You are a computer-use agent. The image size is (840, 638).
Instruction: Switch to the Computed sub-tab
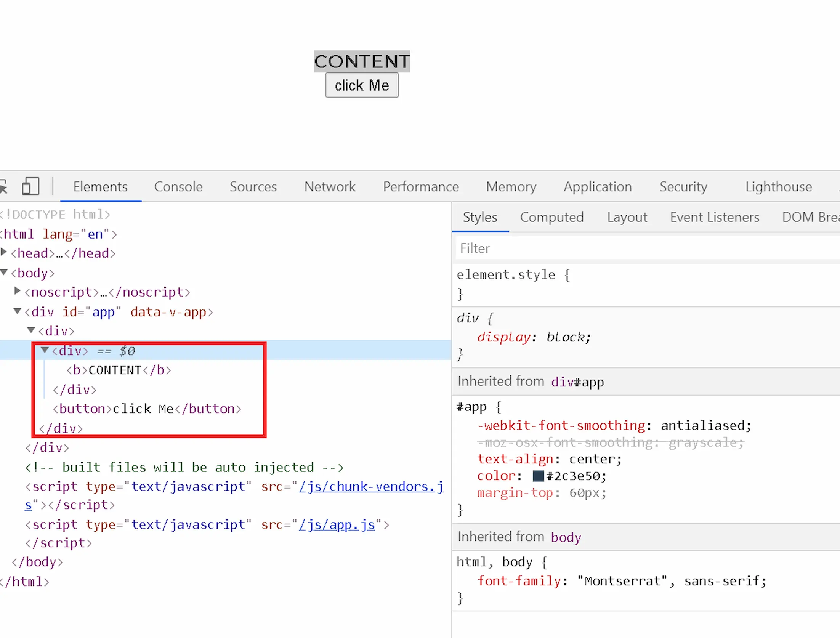(552, 217)
